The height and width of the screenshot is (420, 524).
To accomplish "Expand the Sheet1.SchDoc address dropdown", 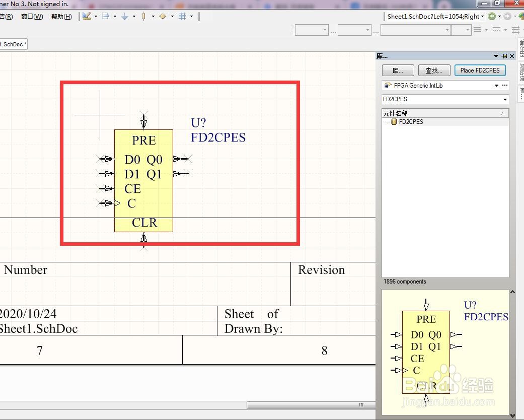I will point(483,16).
